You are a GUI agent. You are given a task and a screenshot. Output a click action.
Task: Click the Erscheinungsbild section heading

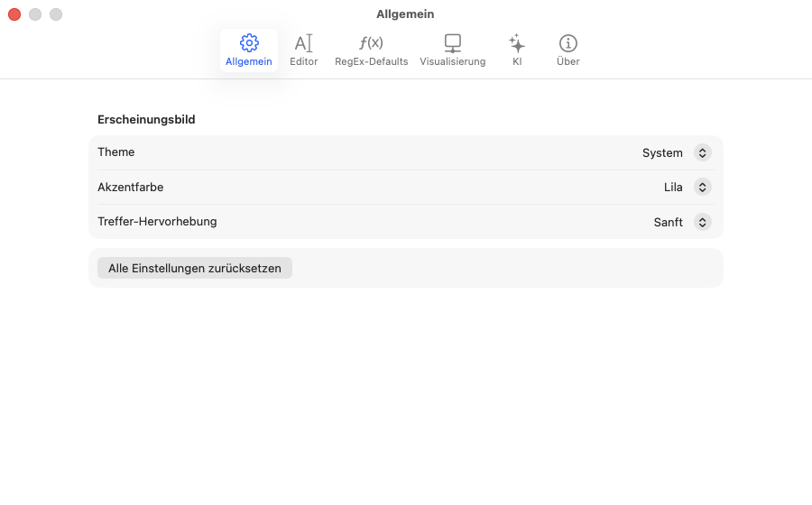coord(146,120)
